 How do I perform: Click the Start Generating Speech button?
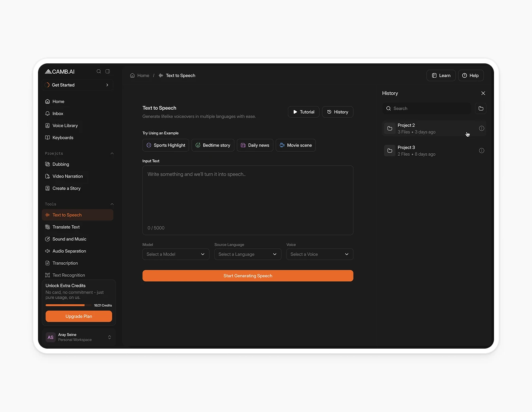coord(247,275)
